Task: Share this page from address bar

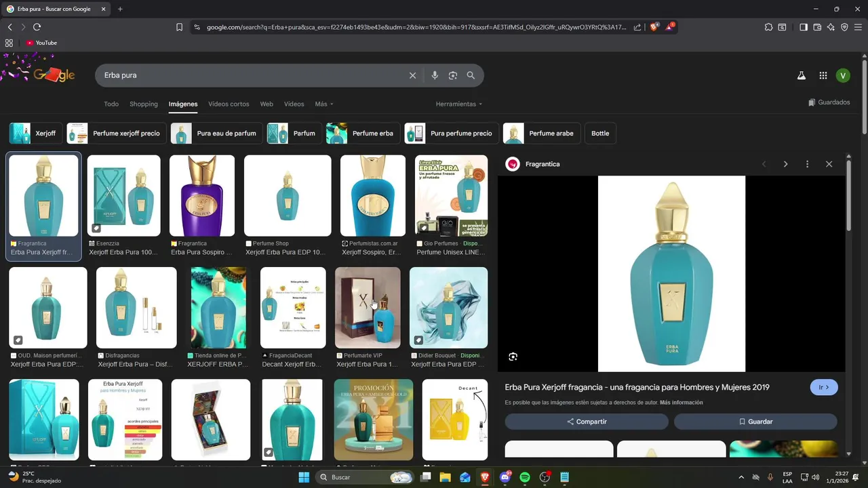Action: [x=637, y=27]
